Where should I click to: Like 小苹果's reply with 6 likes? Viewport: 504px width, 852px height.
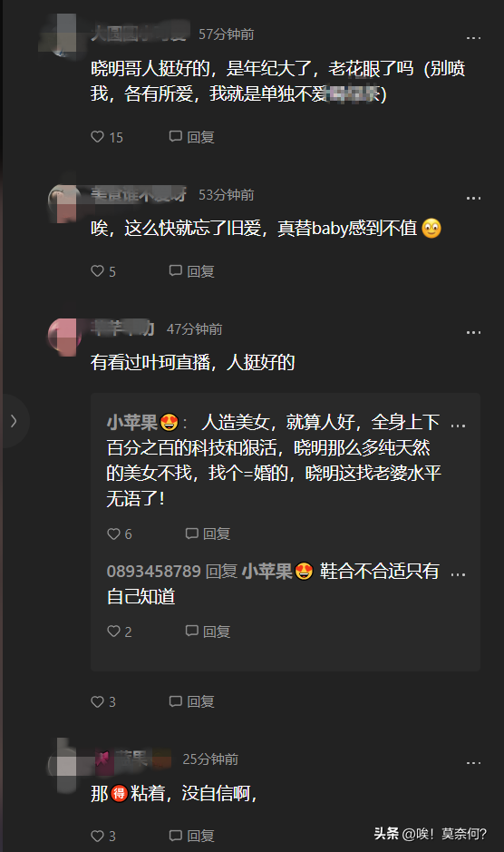tap(119, 534)
